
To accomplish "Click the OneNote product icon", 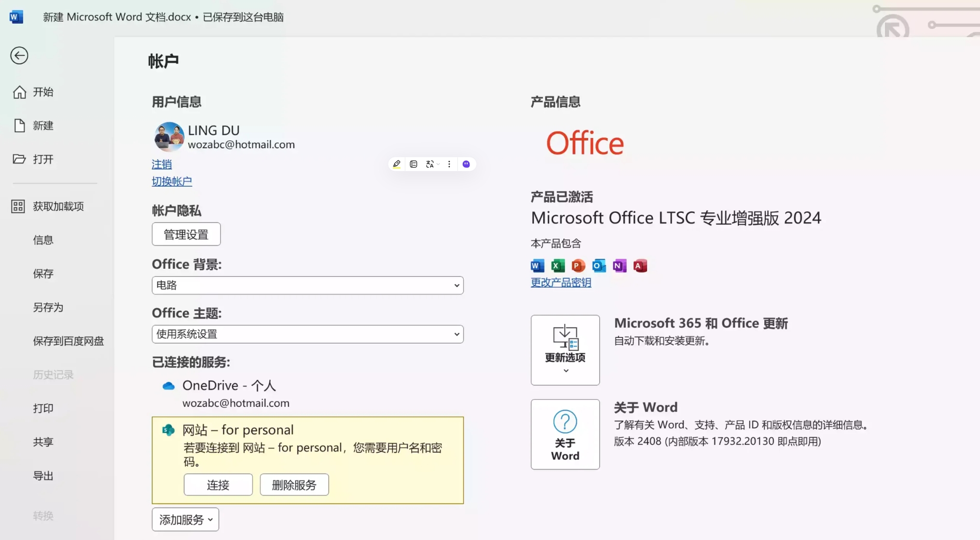I will (620, 265).
